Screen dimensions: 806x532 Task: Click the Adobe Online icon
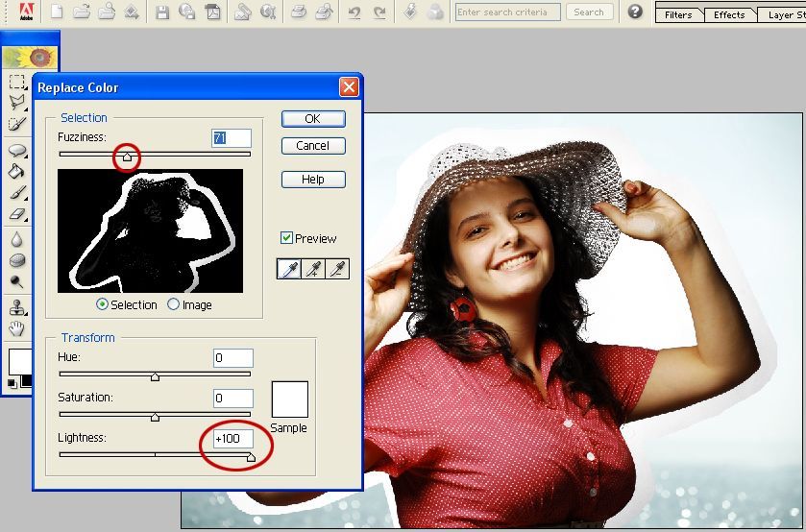pyautogui.click(x=26, y=12)
